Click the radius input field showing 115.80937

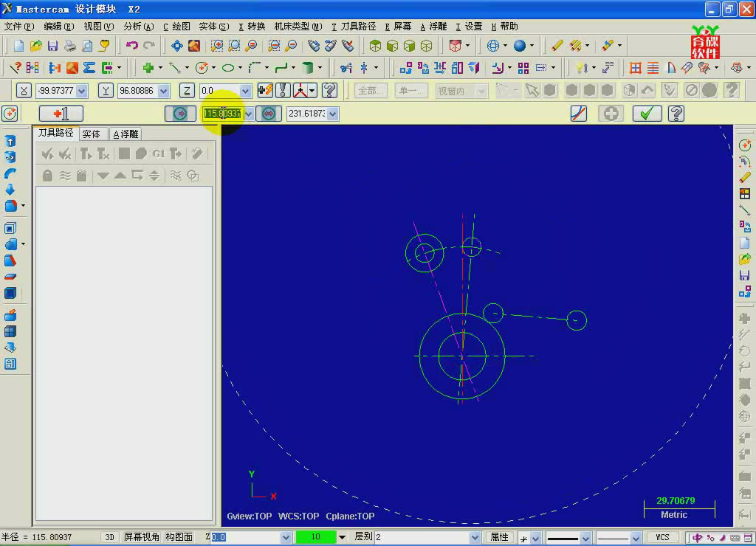click(222, 114)
